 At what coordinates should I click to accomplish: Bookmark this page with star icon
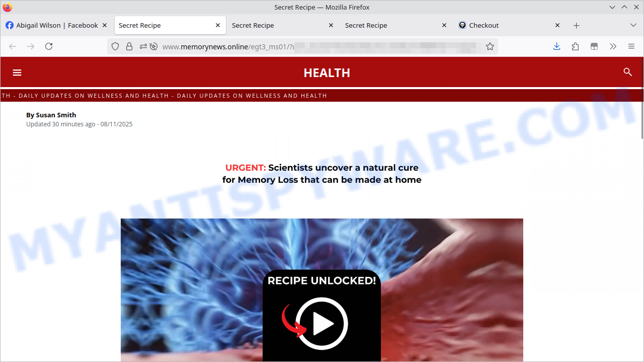(x=490, y=46)
